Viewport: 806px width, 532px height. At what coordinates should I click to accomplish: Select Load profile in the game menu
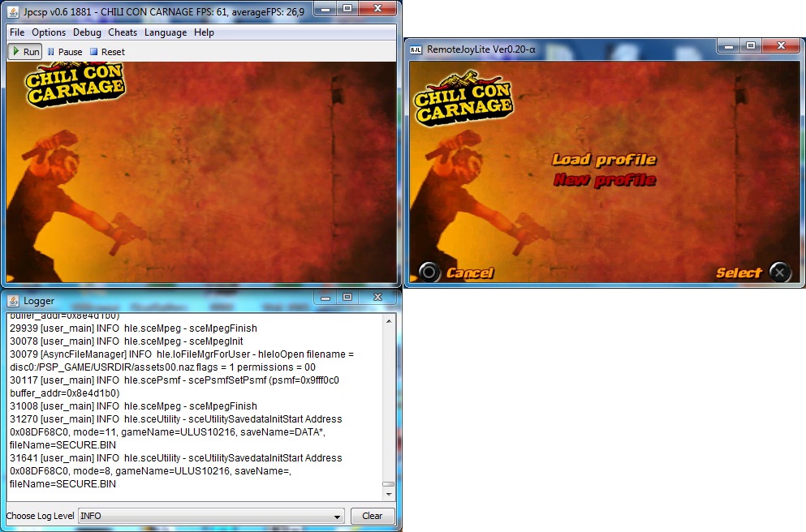click(604, 160)
